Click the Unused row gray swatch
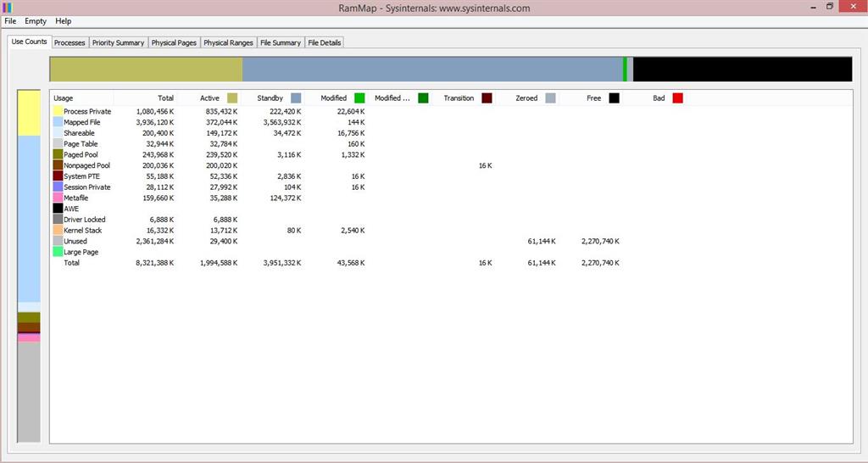Viewport: 868px width, 463px height. click(58, 241)
